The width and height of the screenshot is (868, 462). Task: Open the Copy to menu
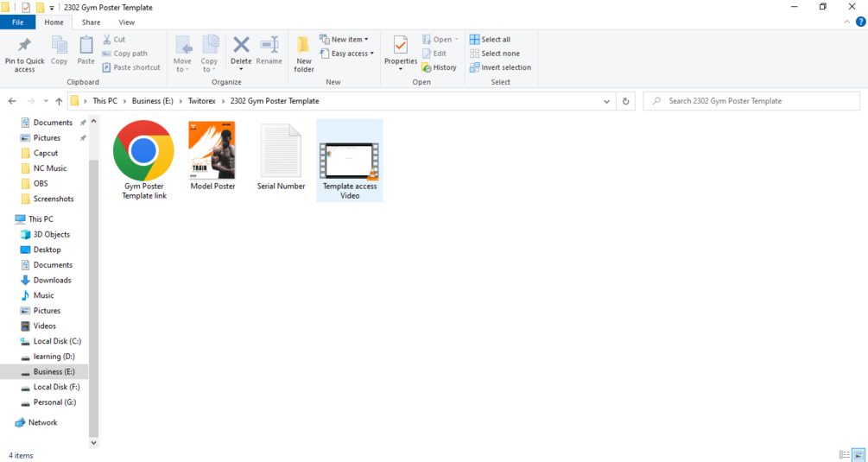209,54
